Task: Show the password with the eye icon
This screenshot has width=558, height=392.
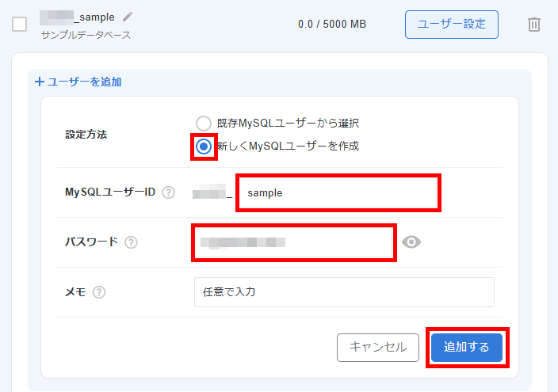Action: (411, 242)
